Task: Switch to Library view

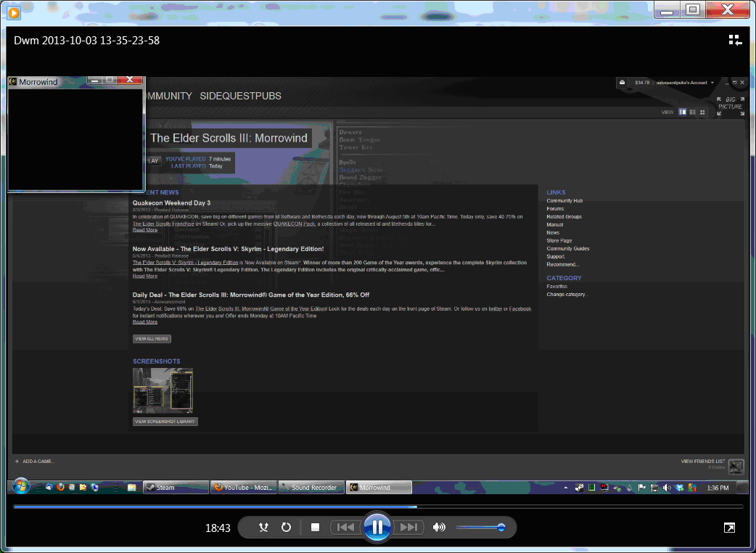Action: 734,41
